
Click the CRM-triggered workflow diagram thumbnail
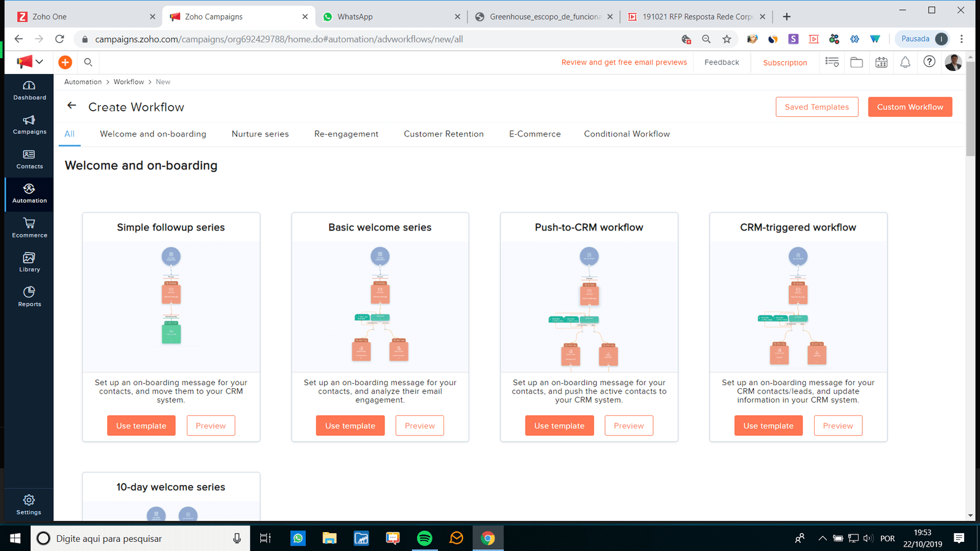point(798,307)
